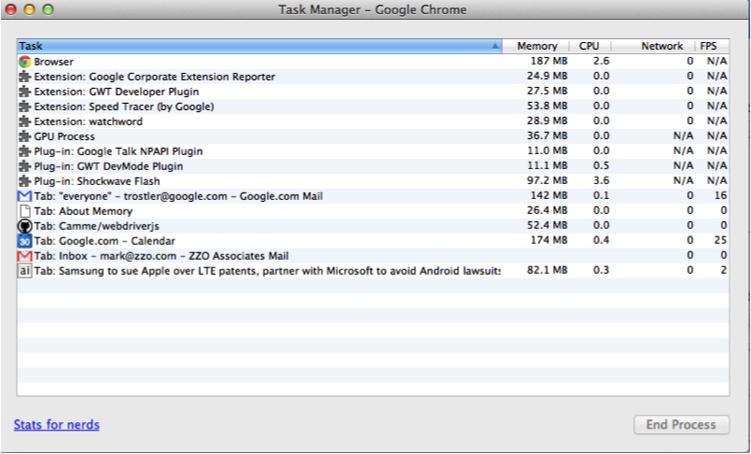This screenshot has height=454, width=751.
Task: Click the FPS value 16 for Google.com Mail
Action: pyautogui.click(x=720, y=195)
